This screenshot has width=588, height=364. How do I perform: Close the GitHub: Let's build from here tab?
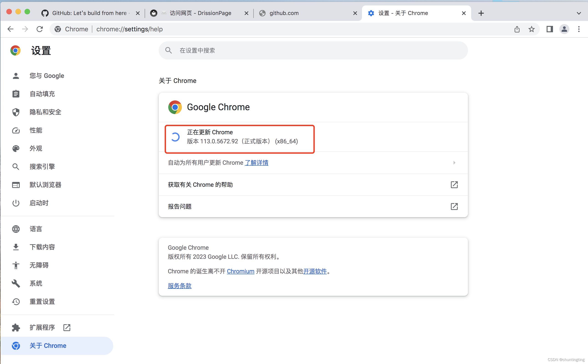(138, 13)
